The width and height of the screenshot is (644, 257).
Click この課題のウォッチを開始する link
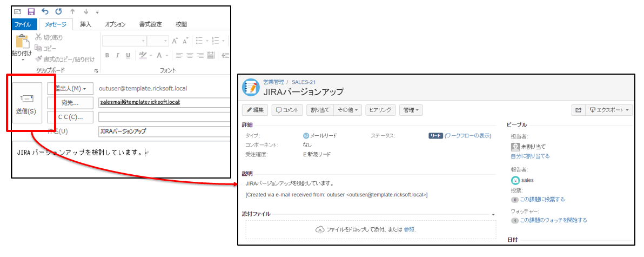point(553,220)
